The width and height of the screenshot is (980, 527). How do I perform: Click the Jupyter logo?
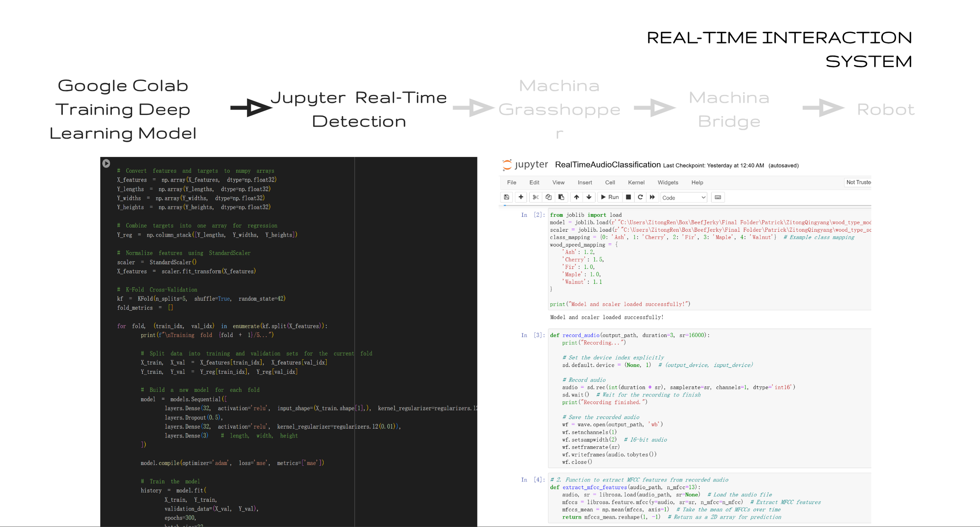tap(525, 165)
